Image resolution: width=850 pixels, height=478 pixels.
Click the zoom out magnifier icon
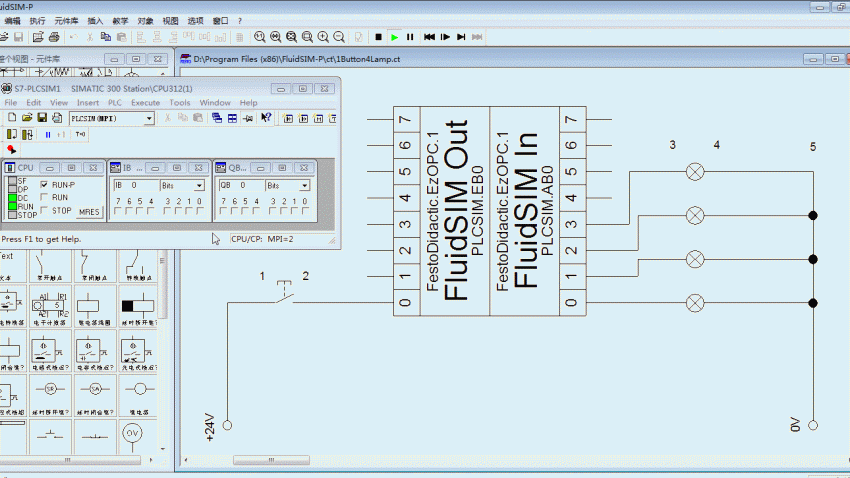339,37
